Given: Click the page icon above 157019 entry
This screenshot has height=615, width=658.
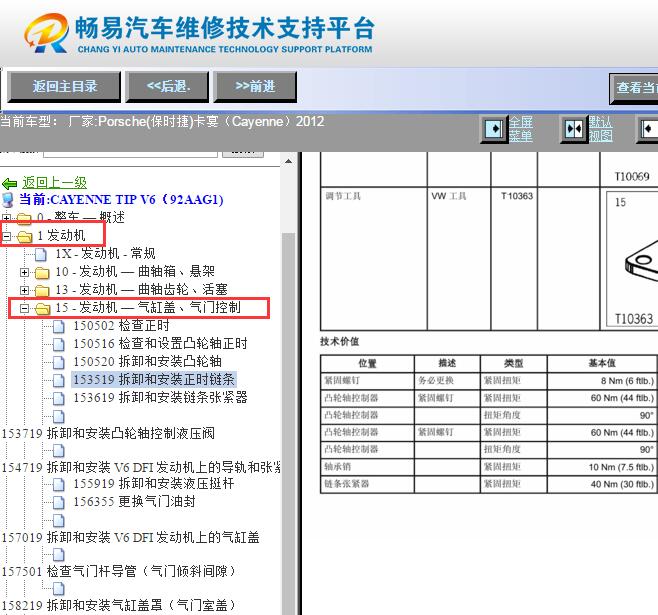Looking at the screenshot, I should 59,521.
